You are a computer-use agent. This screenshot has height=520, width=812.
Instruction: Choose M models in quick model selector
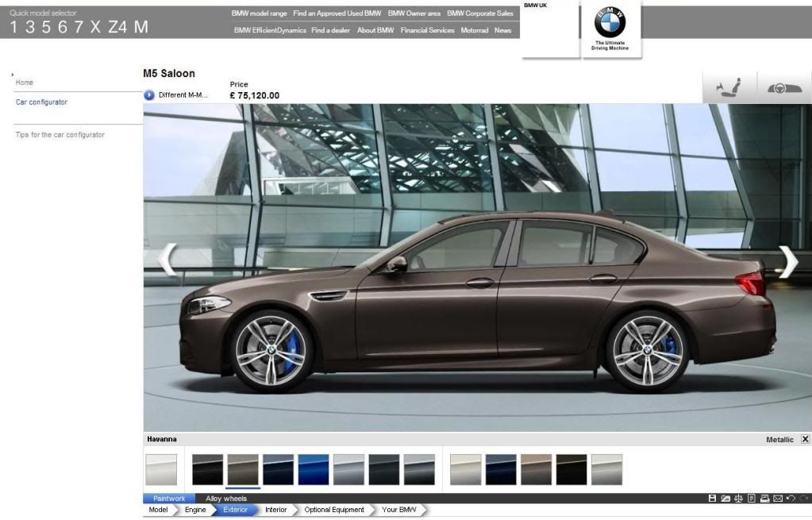140,27
